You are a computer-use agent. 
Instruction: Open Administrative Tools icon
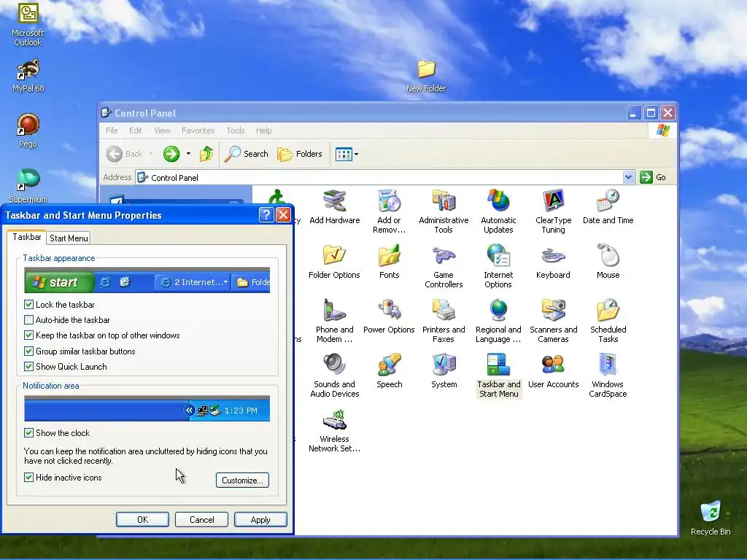[444, 211]
